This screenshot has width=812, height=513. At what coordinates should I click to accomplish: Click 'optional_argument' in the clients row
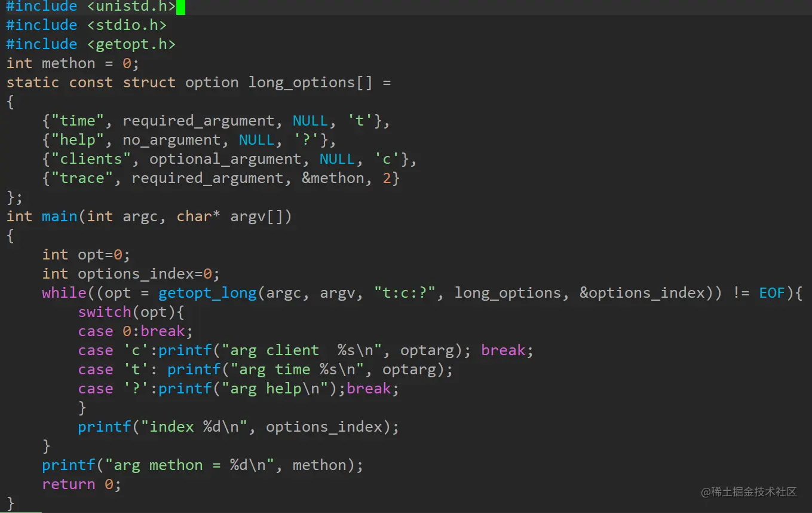pos(225,159)
